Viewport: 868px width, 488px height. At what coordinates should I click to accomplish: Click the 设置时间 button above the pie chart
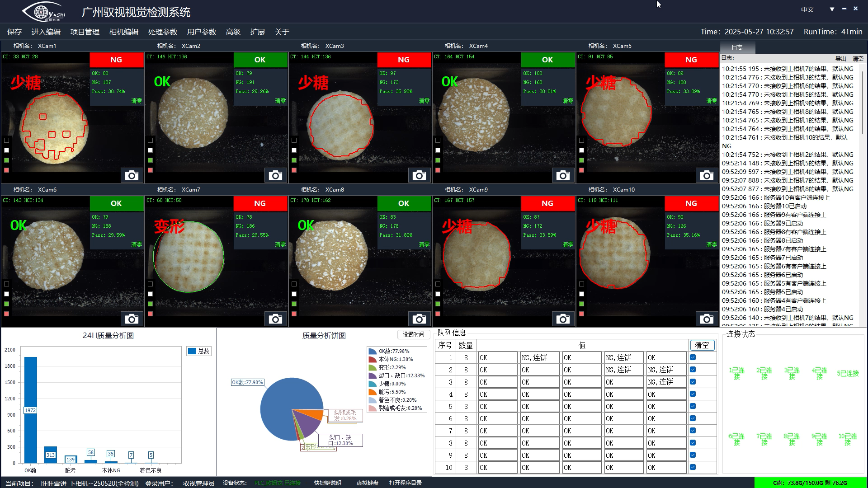pos(413,334)
